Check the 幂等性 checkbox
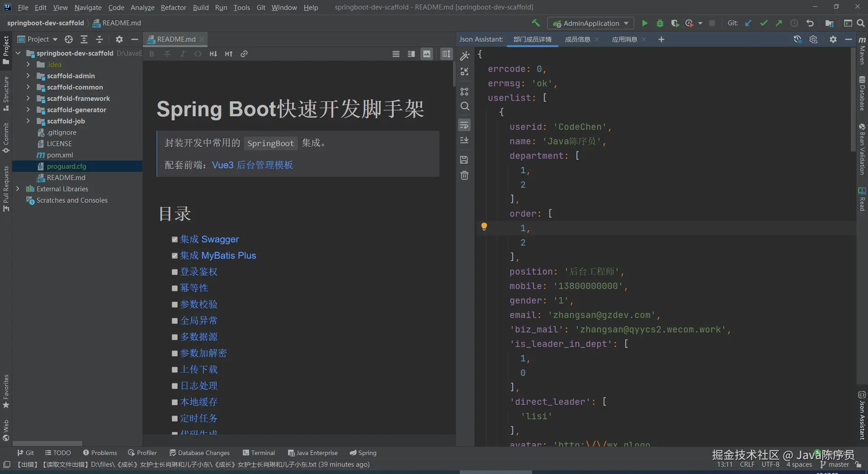This screenshot has height=474, width=868. point(175,289)
